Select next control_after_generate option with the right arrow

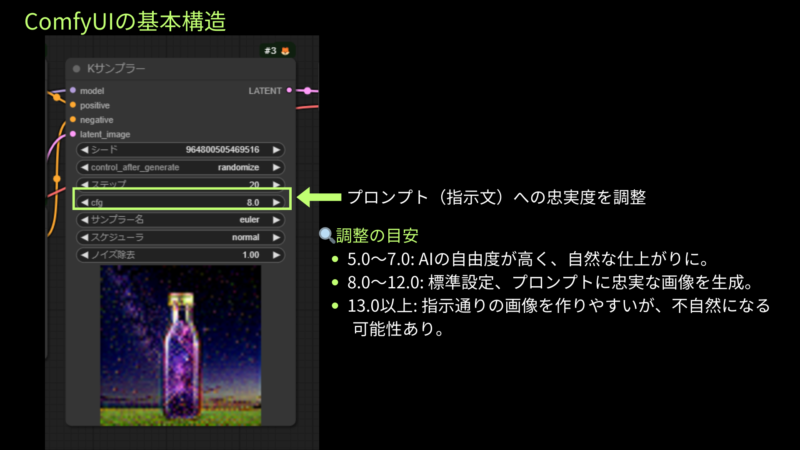tap(276, 167)
